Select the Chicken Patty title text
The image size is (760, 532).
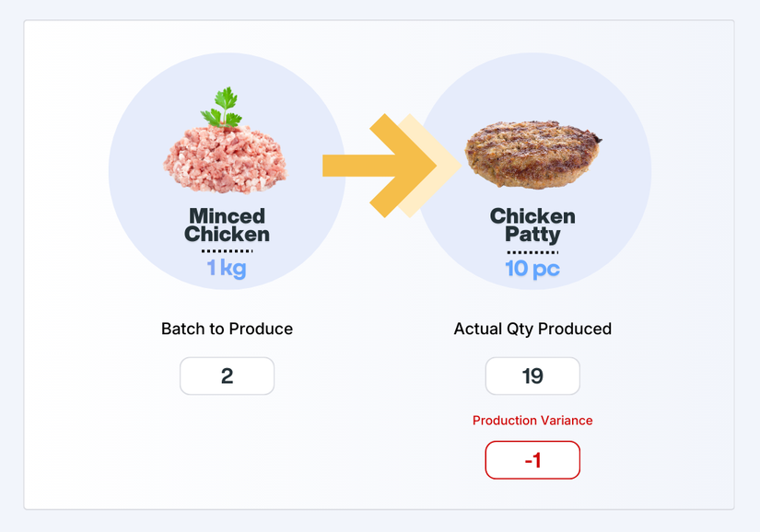coord(532,226)
